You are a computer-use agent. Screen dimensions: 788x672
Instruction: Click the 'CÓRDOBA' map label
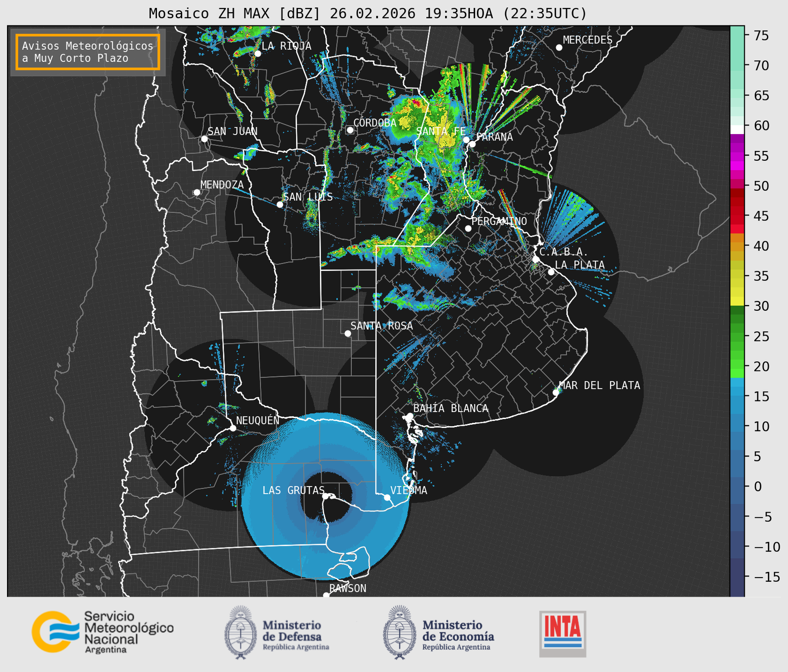click(x=375, y=123)
